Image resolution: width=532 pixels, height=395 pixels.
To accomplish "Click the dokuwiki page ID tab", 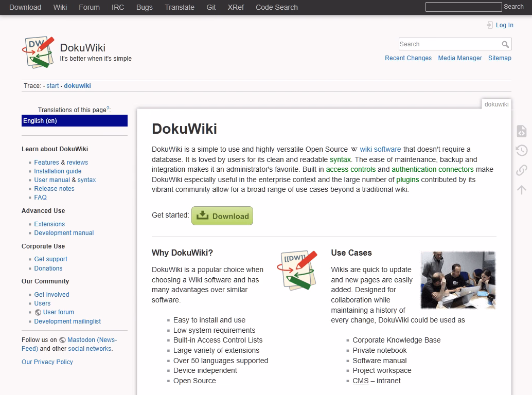I will (x=496, y=104).
